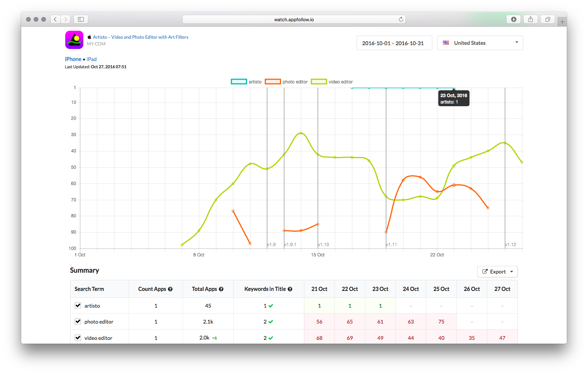Select the iPhone tab

(x=73, y=59)
